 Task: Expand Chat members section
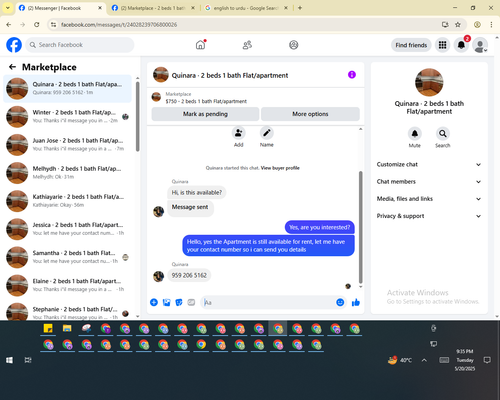[429, 182]
